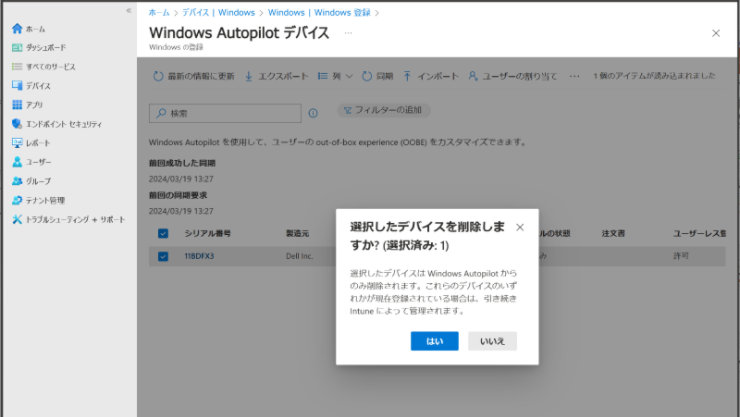Open Troubleshooting + support (トラブルシューティング + サポート)
Screen dimensions: 740x417
(68, 219)
